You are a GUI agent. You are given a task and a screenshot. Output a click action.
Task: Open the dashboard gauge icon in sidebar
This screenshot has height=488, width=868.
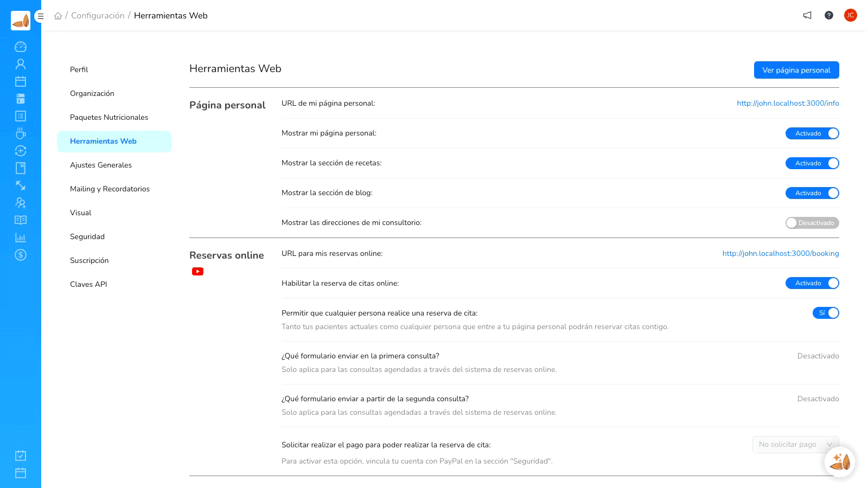21,47
